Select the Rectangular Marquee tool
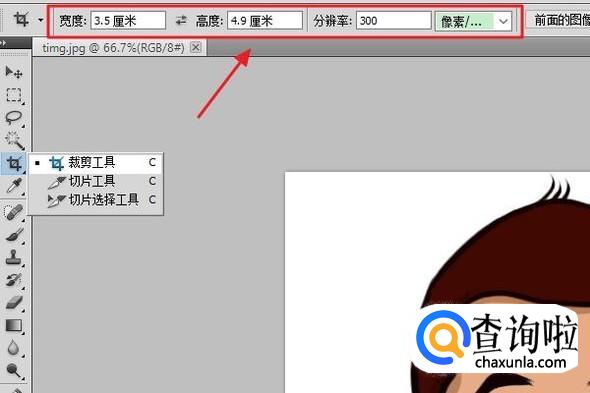Image resolution: width=590 pixels, height=393 pixels. 14,95
